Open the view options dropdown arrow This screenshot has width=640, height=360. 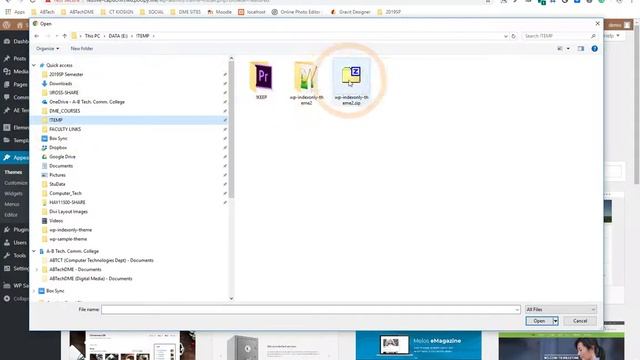(568, 49)
